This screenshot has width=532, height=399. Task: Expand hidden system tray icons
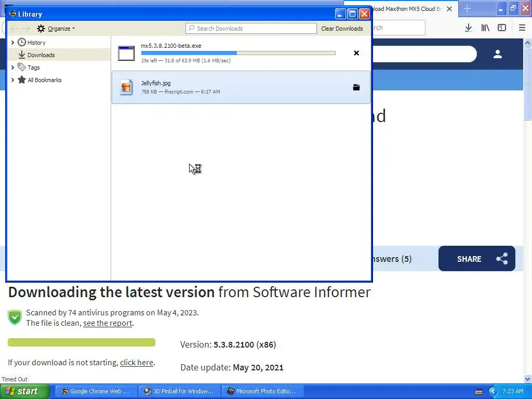point(493,392)
